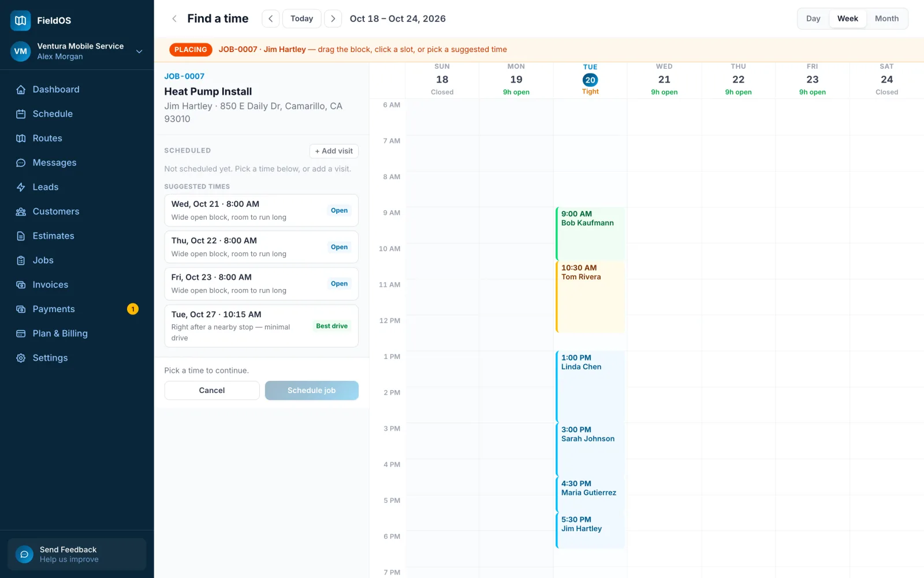Viewport: 924px width, 578px height.
Task: Click the Schedule calendar icon
Action: tap(21, 114)
